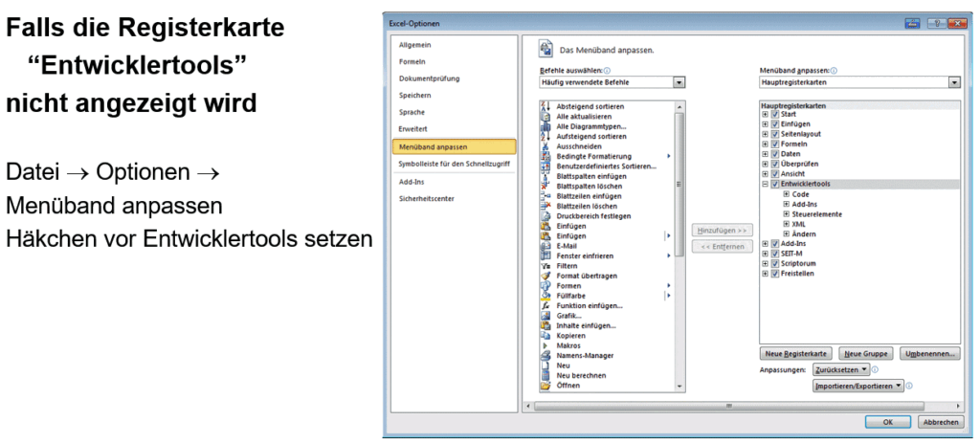
Task: Toggle the Start tab checkbox
Action: tap(775, 115)
